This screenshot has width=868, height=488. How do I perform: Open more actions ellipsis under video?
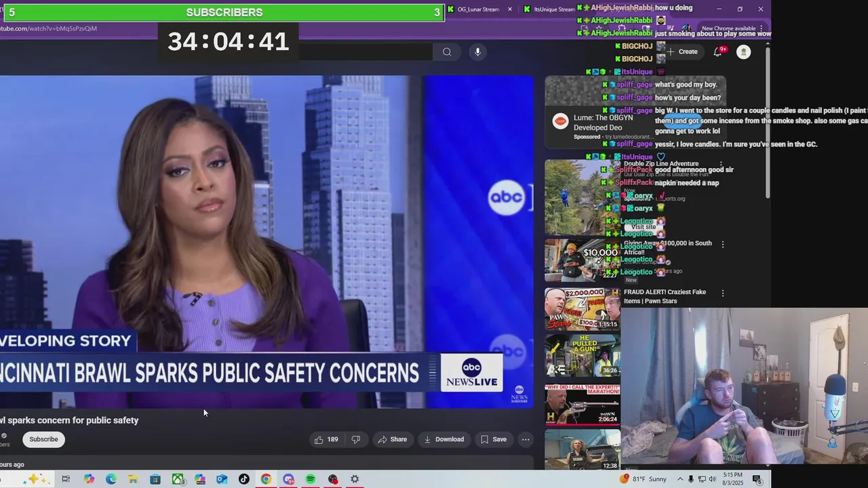point(526,439)
